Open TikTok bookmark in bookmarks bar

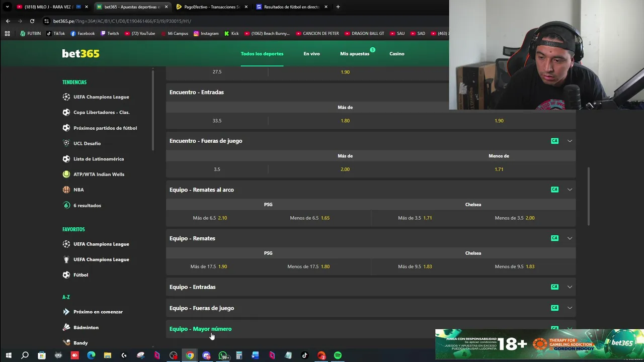pyautogui.click(x=55, y=34)
